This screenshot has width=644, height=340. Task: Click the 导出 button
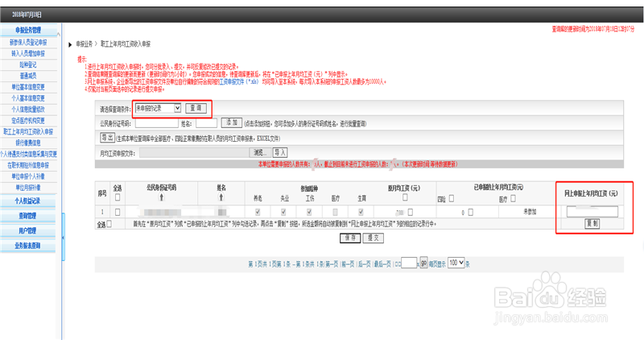(x=108, y=137)
